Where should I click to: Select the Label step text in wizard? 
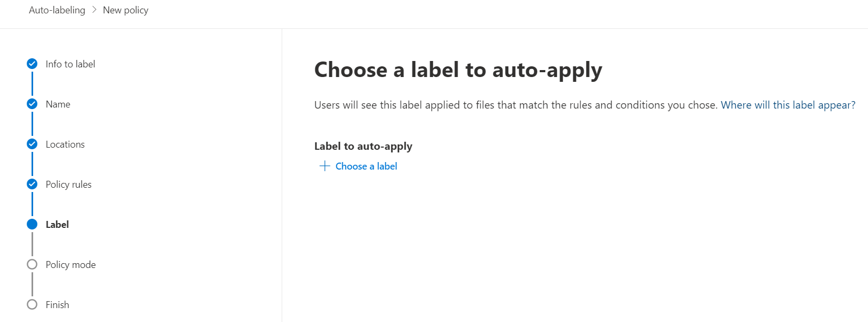point(57,225)
